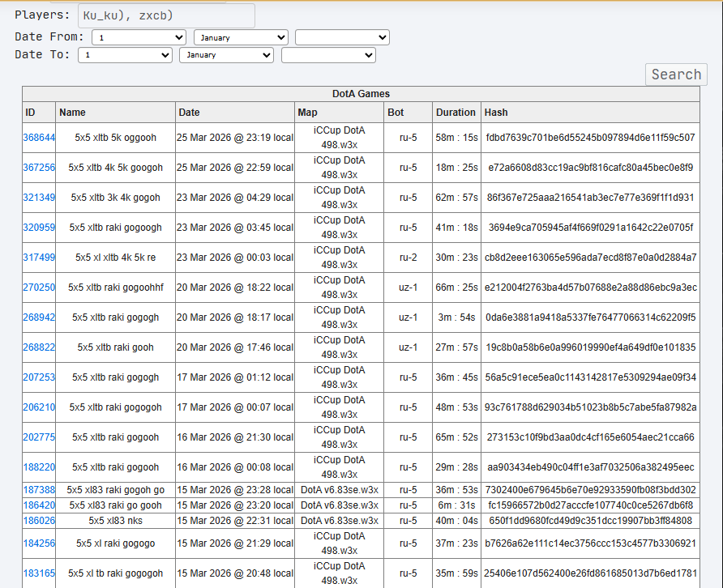Select game name '5x5 xl83 nks'
Viewport: 723px width, 588px height.
[x=115, y=521]
